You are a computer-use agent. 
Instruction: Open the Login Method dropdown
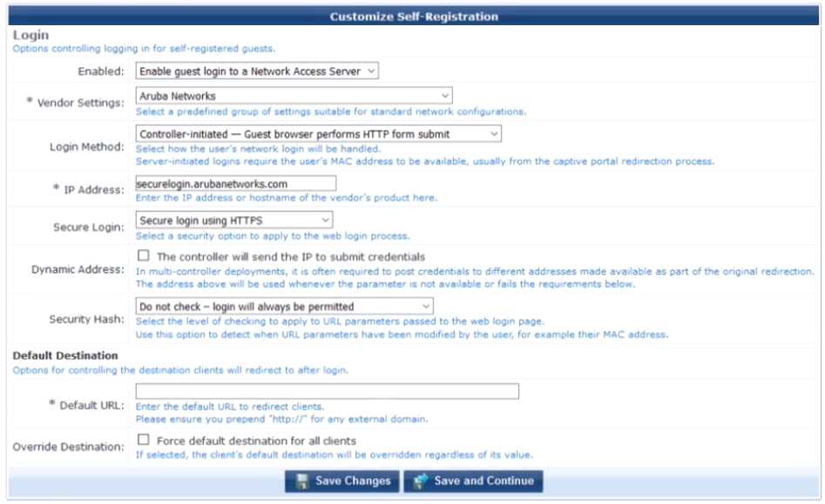point(318,134)
